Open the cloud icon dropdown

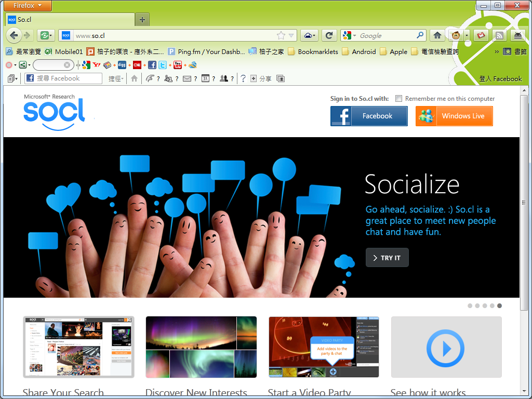309,35
